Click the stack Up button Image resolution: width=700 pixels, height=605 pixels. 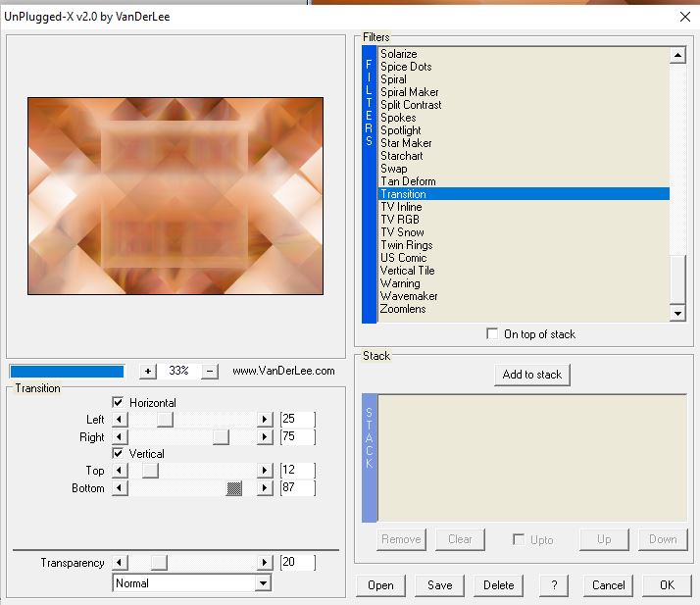coord(604,539)
